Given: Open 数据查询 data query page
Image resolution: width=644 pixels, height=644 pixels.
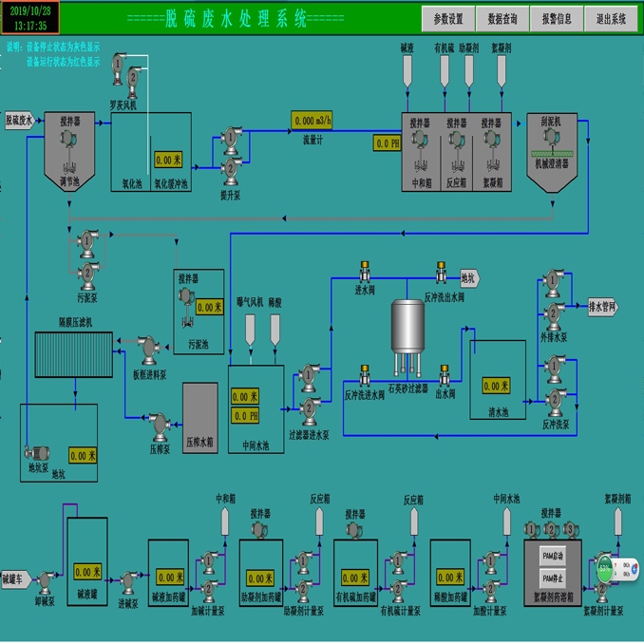Looking at the screenshot, I should point(502,18).
